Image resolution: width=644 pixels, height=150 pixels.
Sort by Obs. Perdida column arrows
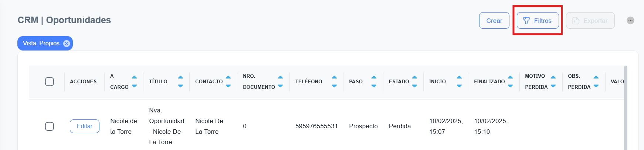(x=596, y=81)
